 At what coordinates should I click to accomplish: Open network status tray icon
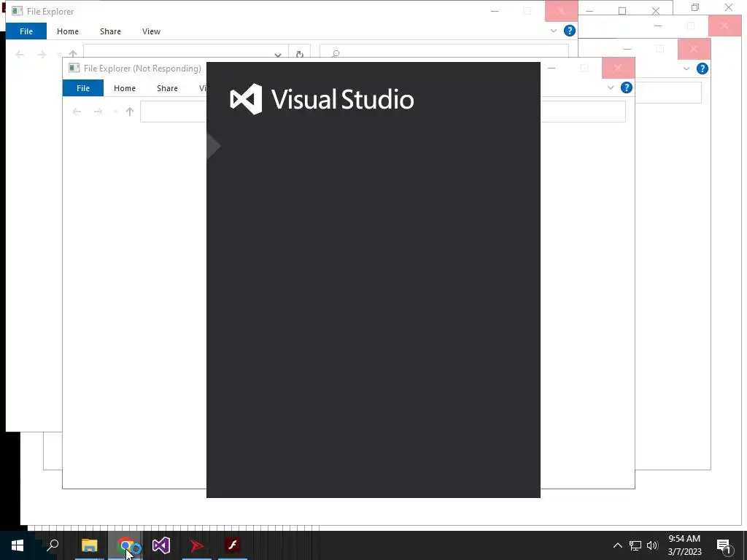pos(635,545)
